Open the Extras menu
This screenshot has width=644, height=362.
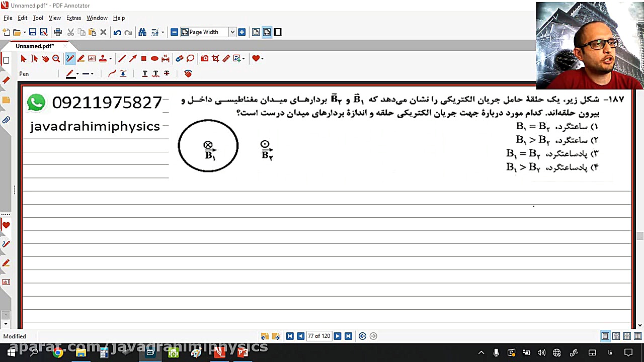[73, 18]
